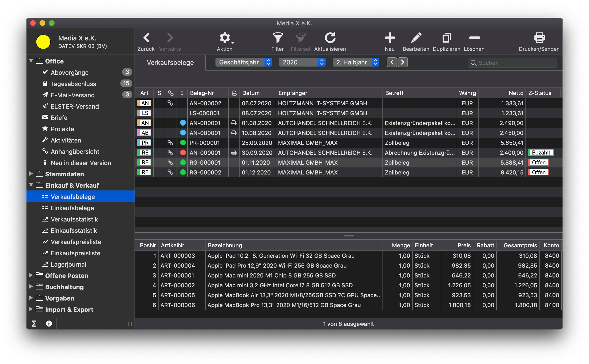Open the Aktion gear menu
This screenshot has width=589, height=364.
point(225,38)
